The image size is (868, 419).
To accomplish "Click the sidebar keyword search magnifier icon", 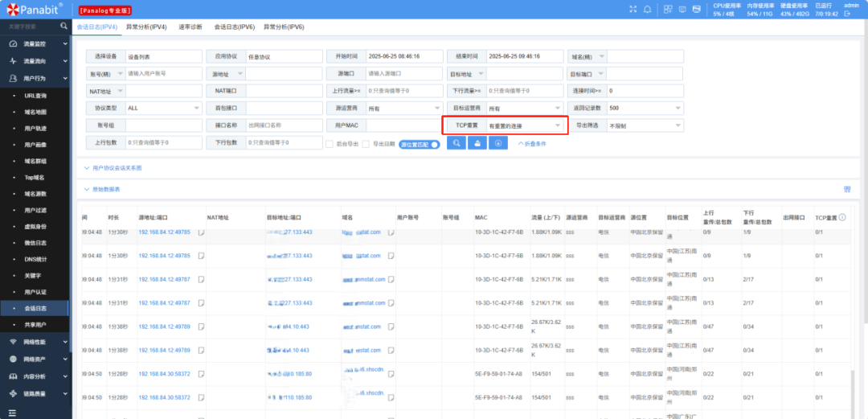I will [63, 26].
